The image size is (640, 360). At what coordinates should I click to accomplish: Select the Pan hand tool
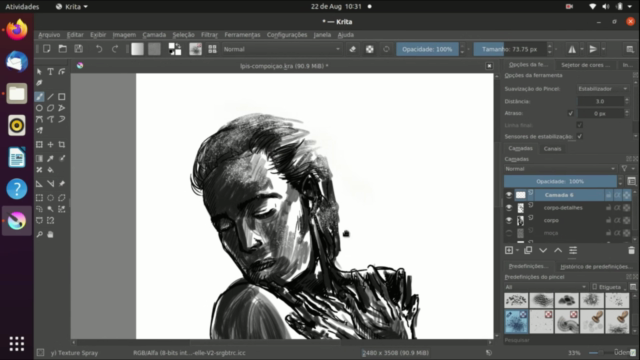click(x=50, y=235)
